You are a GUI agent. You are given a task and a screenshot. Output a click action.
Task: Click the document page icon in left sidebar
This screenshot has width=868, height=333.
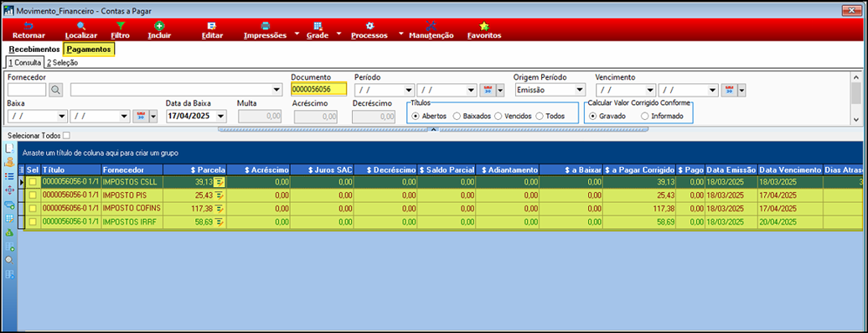[x=9, y=148]
